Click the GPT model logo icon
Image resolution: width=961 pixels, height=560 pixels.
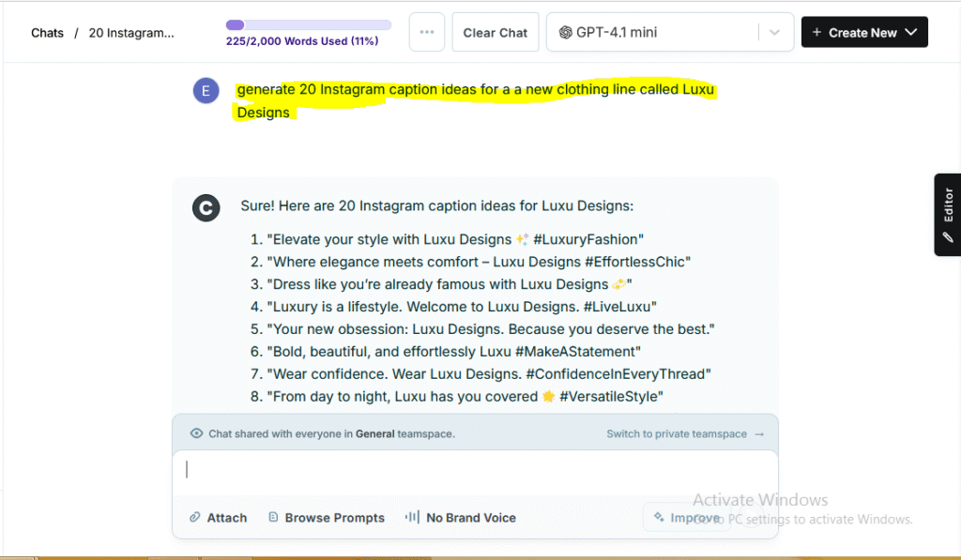point(565,32)
